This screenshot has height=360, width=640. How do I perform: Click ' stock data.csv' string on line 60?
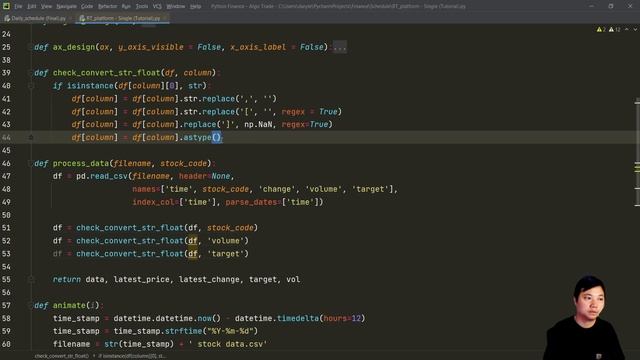coord(227,344)
